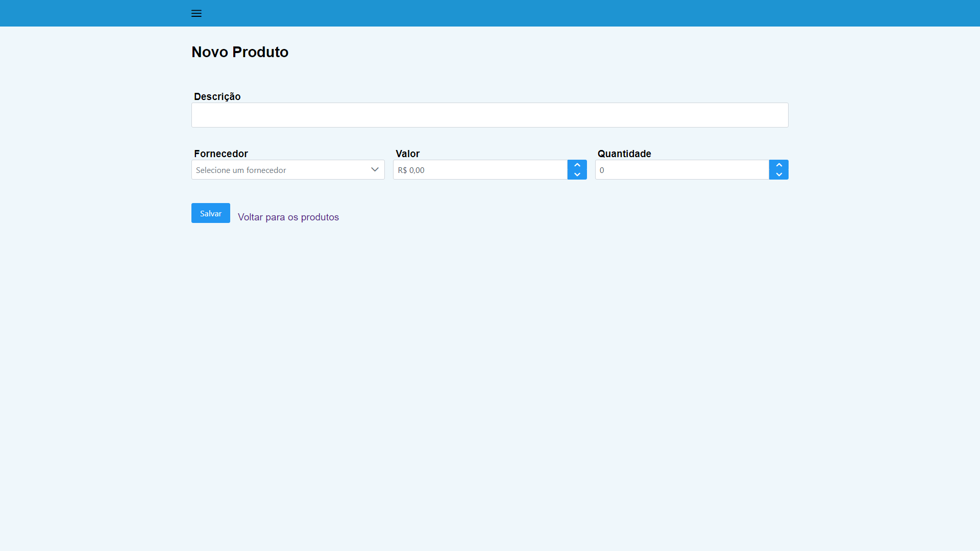
Task: Decrease Quantidade with the down arrow
Action: click(x=778, y=174)
